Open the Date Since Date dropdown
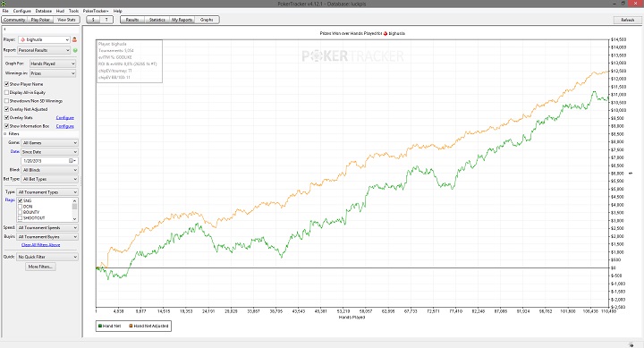The image size is (644, 348). tap(49, 152)
